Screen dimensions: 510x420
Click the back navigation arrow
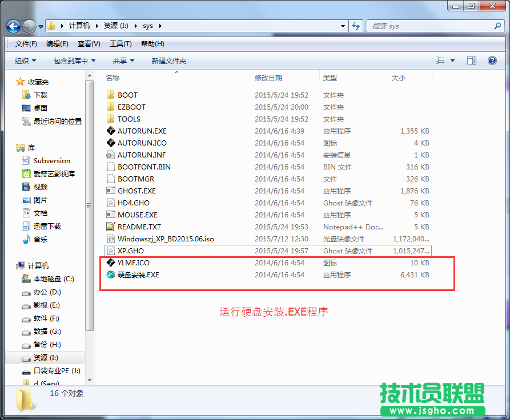(x=13, y=26)
